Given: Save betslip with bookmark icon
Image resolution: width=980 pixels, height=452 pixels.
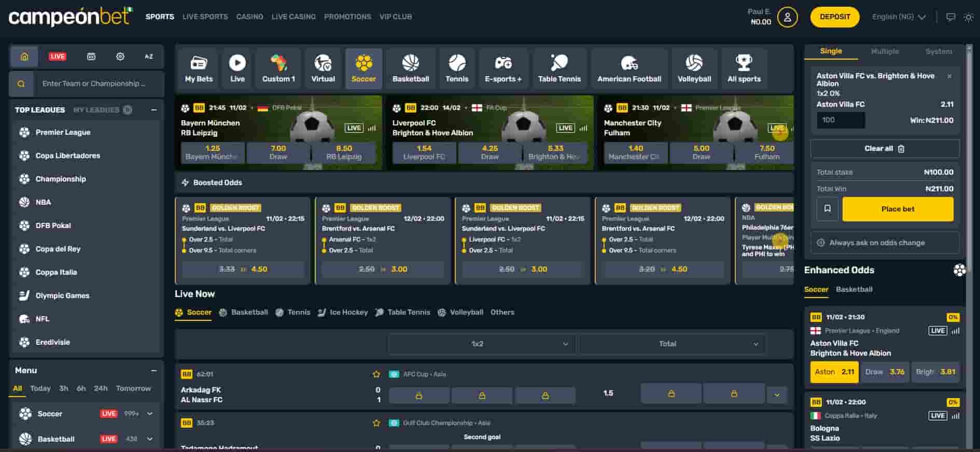Looking at the screenshot, I should point(828,209).
